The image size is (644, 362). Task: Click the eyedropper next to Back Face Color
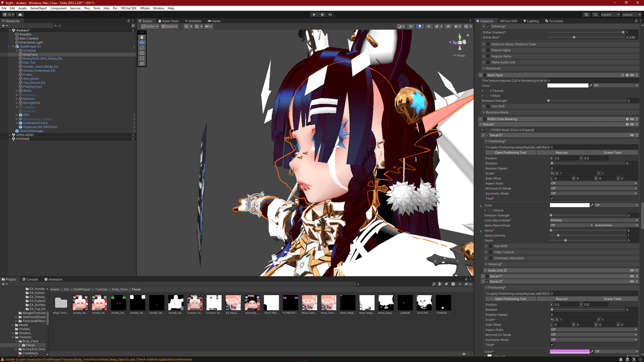click(x=591, y=85)
